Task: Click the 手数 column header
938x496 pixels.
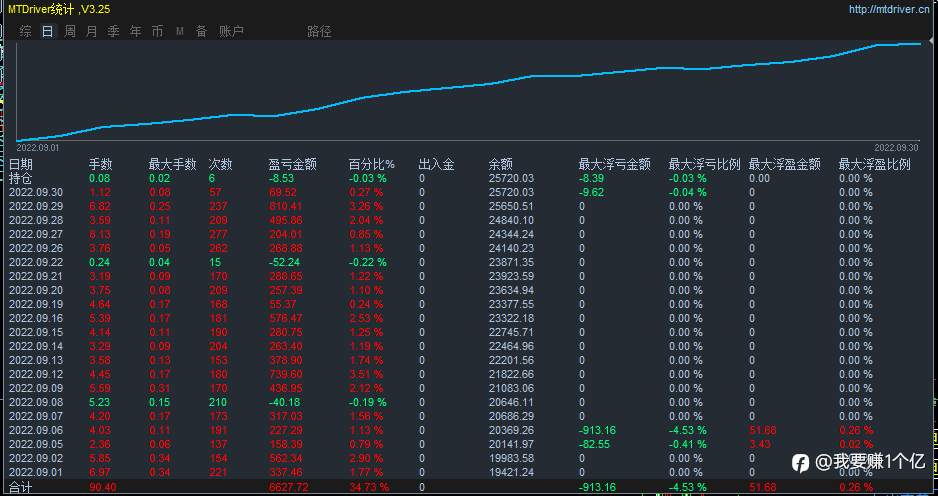Action: (x=101, y=164)
